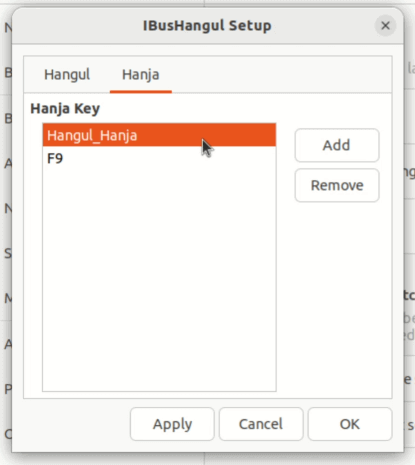The image size is (415, 465).
Task: Apply the current settings
Action: pyautogui.click(x=172, y=424)
